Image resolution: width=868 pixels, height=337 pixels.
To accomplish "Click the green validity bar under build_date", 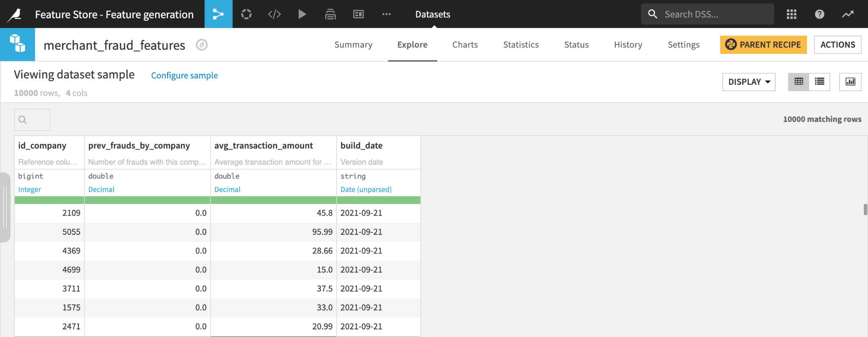I will (378, 200).
